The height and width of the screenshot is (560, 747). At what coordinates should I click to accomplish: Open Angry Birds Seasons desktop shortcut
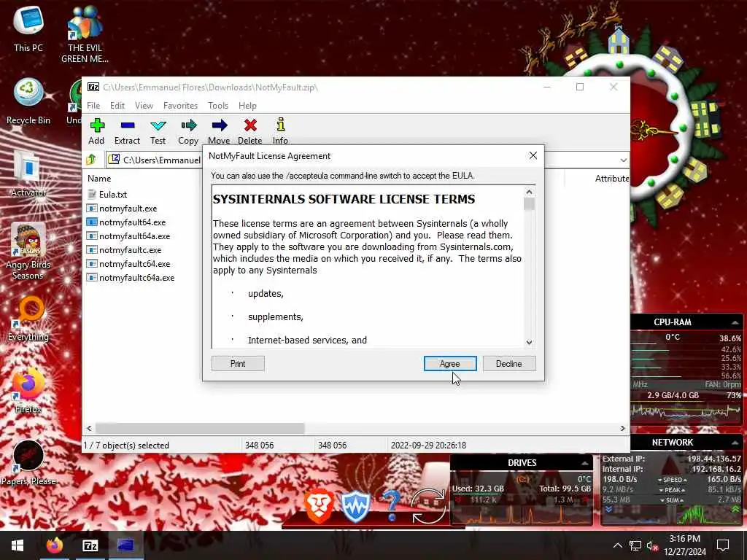28,252
